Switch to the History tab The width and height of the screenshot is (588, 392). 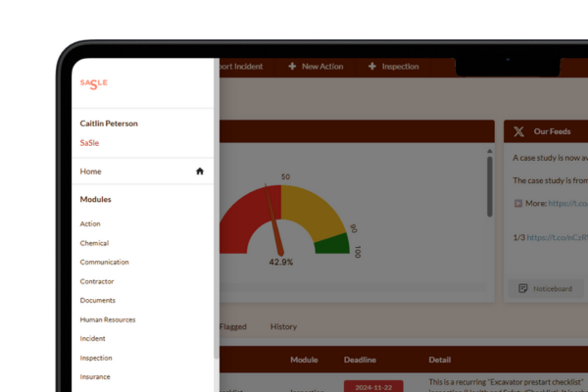pos(283,326)
